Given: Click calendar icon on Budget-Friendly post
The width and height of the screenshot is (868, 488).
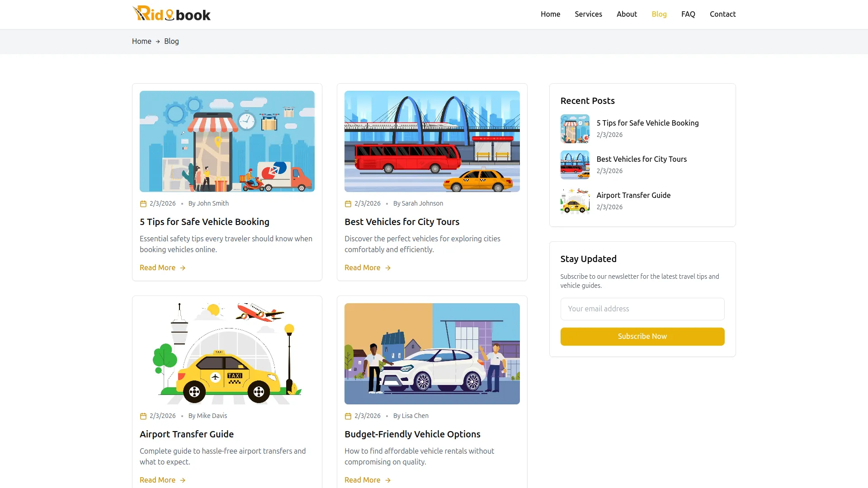Looking at the screenshot, I should (348, 416).
